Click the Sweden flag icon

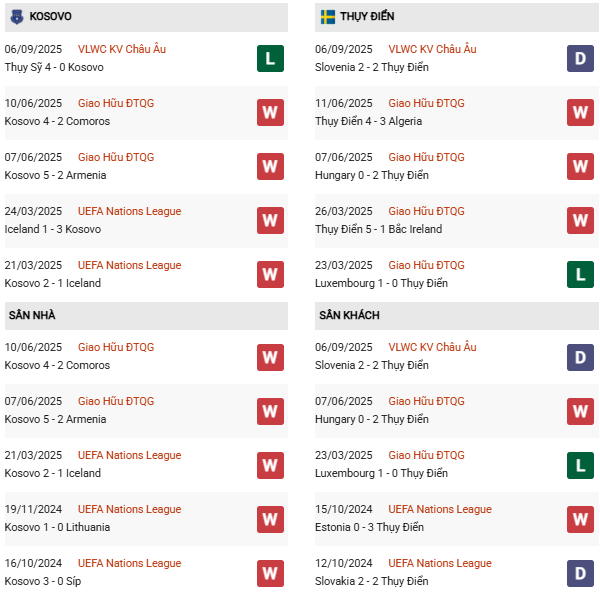pyautogui.click(x=327, y=17)
